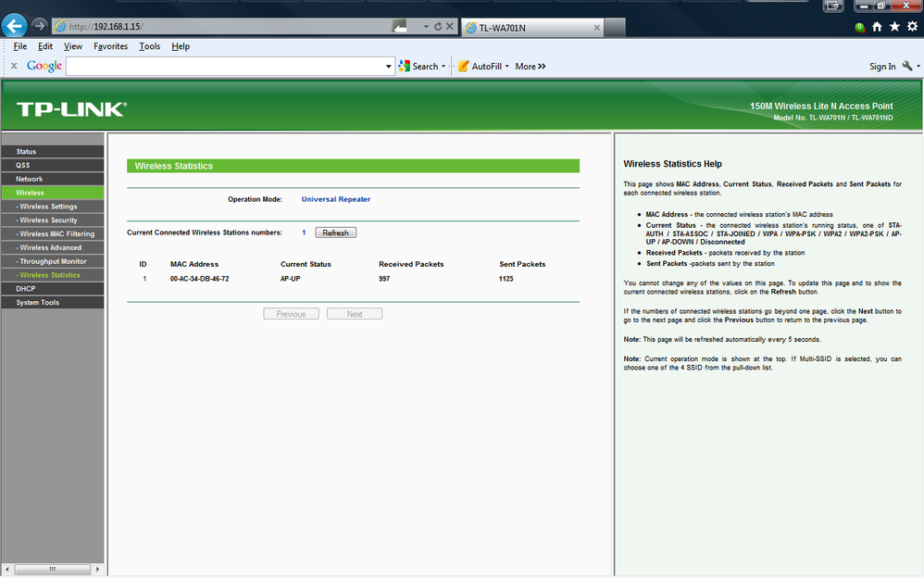Viewport: 924px width, 578px height.
Task: Open the DHCP sidebar section
Action: pyautogui.click(x=53, y=288)
